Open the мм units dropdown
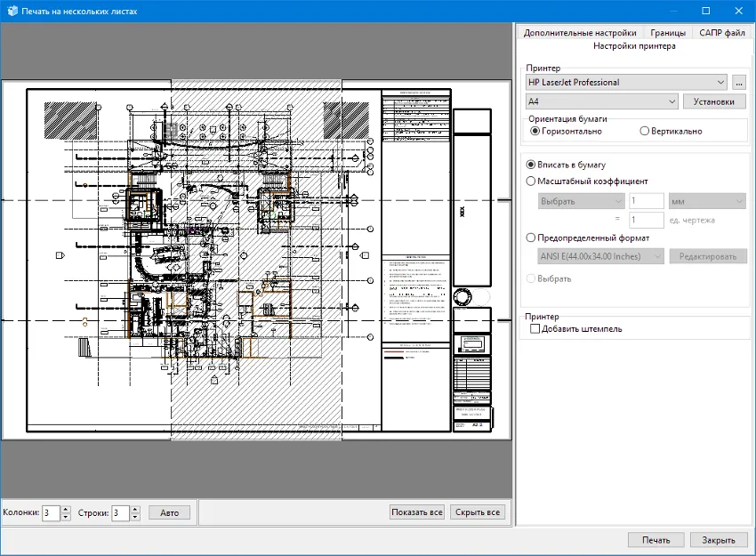756x556 pixels. pyautogui.click(x=707, y=201)
